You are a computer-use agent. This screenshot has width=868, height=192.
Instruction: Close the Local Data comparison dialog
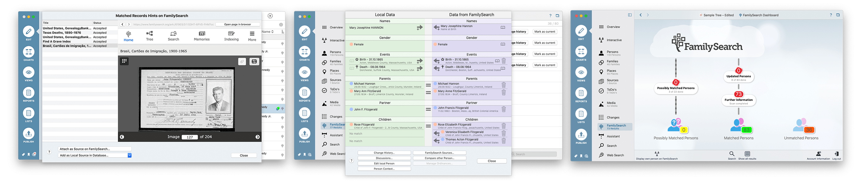pyautogui.click(x=492, y=161)
